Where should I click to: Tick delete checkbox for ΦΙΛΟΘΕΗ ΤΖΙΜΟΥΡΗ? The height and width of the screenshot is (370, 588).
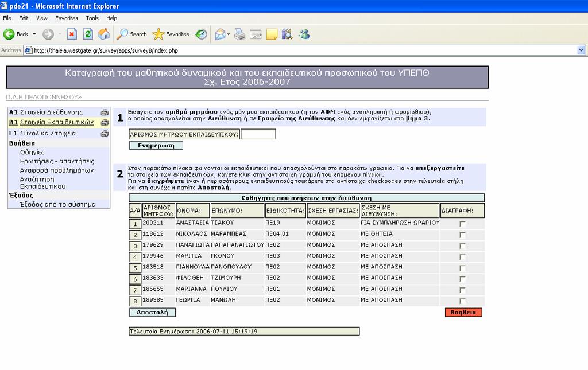coord(462,279)
